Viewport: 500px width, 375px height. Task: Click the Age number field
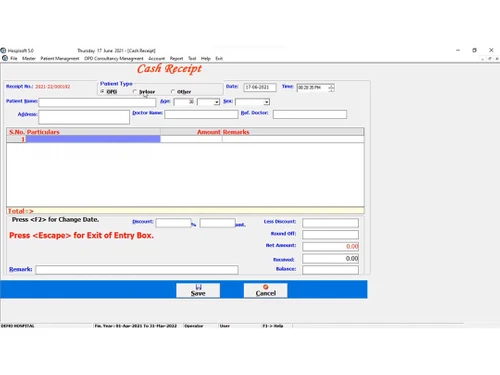click(x=184, y=102)
